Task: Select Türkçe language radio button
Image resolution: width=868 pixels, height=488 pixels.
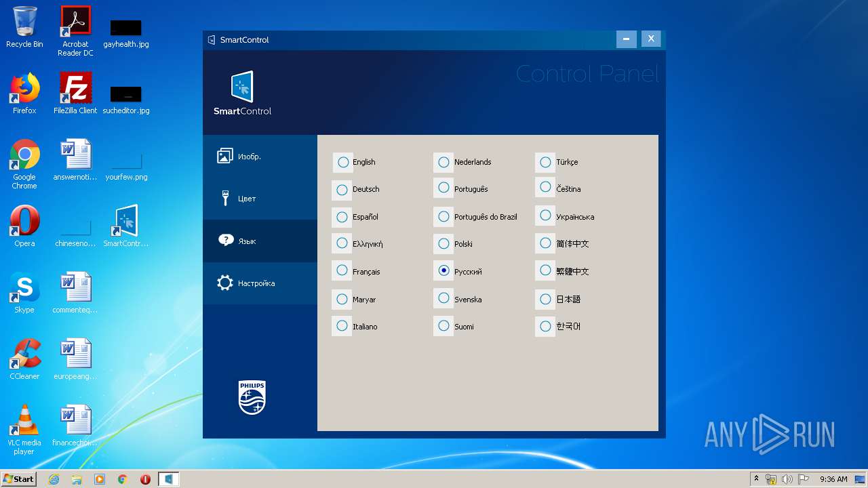Action: point(545,162)
